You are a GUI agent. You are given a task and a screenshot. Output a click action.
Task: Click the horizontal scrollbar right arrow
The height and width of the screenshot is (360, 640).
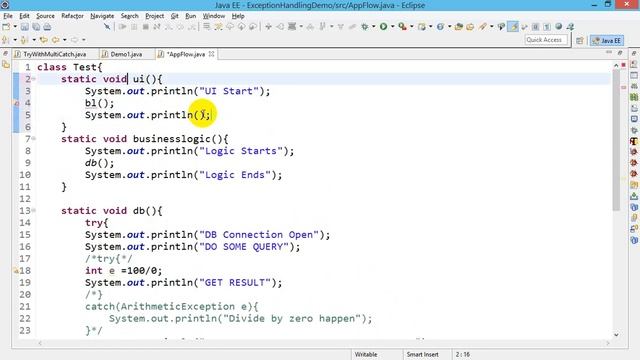click(608, 343)
